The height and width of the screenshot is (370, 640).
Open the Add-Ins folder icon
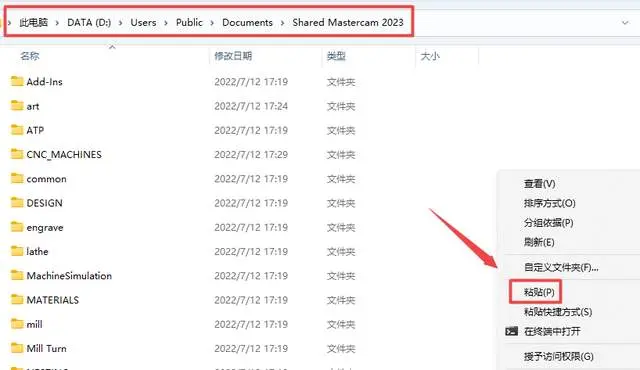17,81
